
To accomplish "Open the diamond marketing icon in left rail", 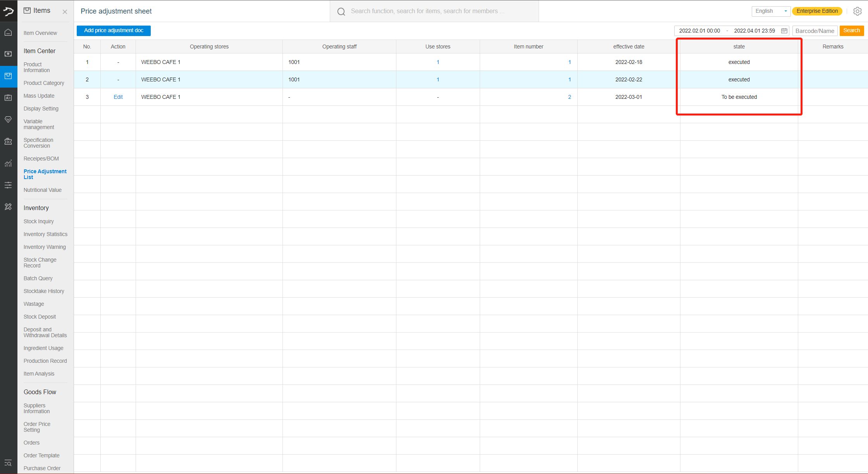I will tap(8, 119).
